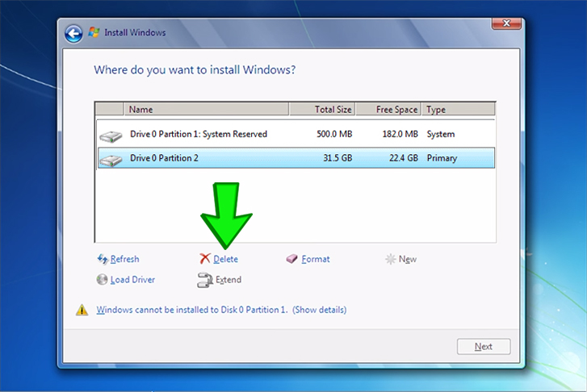This screenshot has width=587, height=392.
Task: Select Drive 0 Partition 1: System Reserved
Action: (296, 134)
